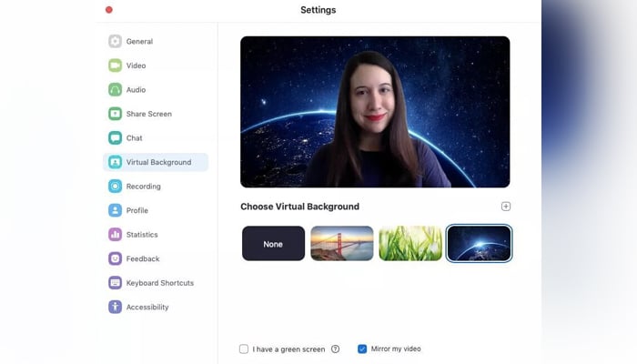Click the Statistics bar chart icon

[115, 235]
